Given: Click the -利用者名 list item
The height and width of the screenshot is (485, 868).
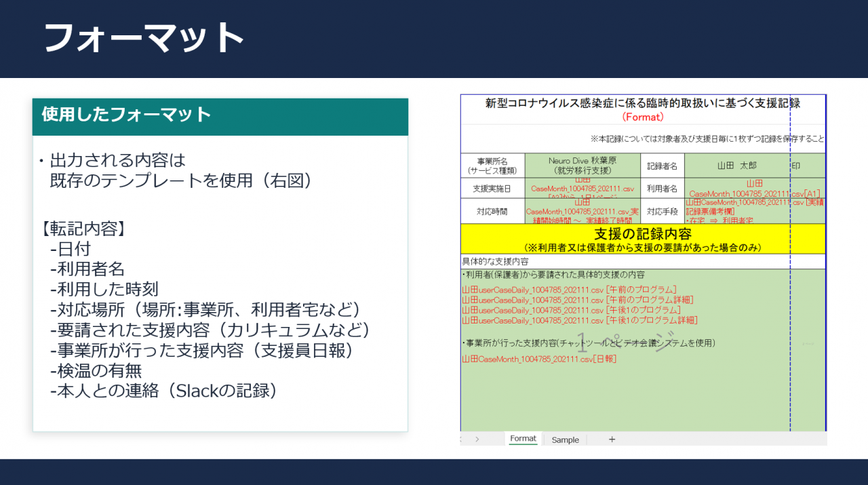Looking at the screenshot, I should click(87, 269).
